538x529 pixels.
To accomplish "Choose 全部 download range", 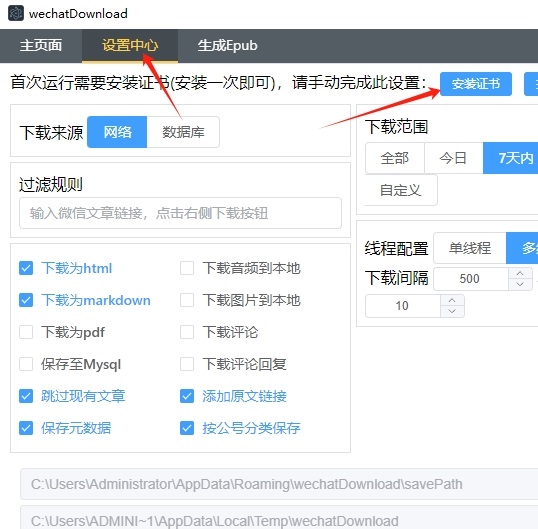I will [395, 158].
